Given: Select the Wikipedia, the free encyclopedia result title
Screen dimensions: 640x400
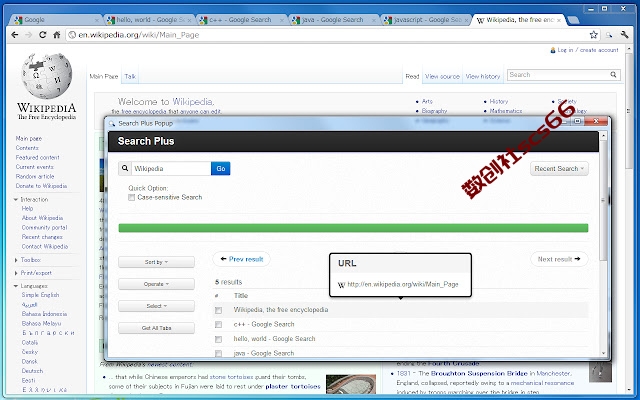Looking at the screenshot, I should pos(281,310).
